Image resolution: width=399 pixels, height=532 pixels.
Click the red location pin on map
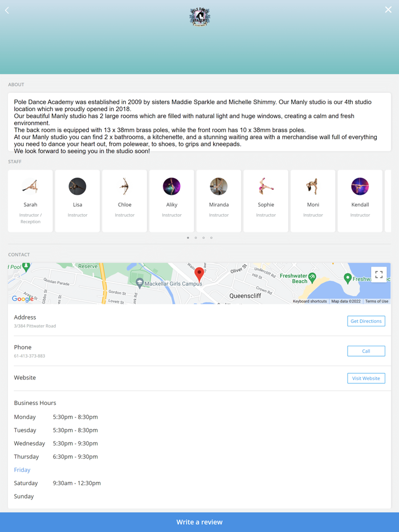click(199, 274)
